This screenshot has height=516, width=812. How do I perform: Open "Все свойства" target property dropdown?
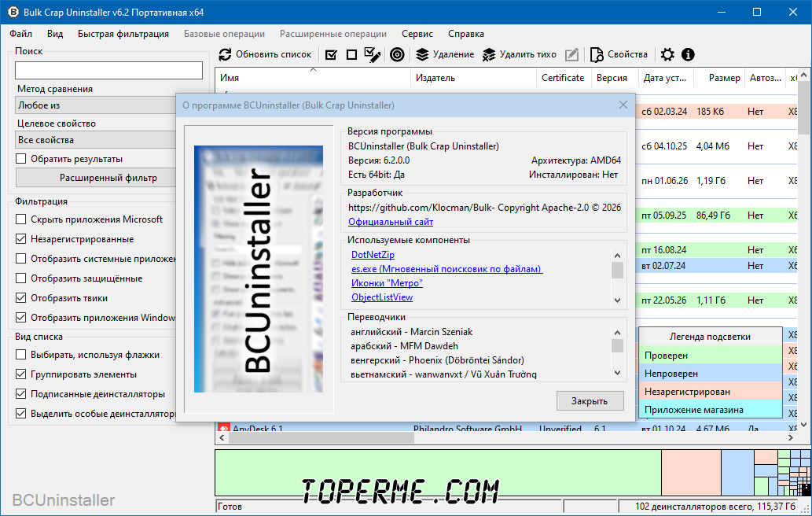point(96,140)
